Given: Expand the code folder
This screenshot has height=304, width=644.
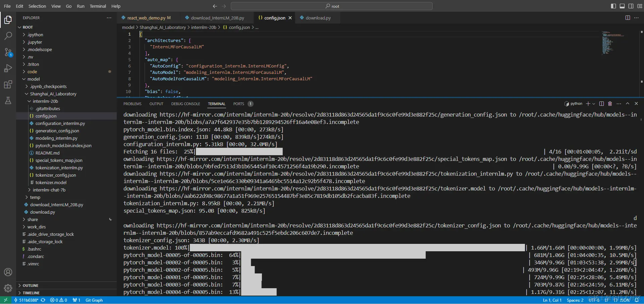Looking at the screenshot, I should pos(67,72).
